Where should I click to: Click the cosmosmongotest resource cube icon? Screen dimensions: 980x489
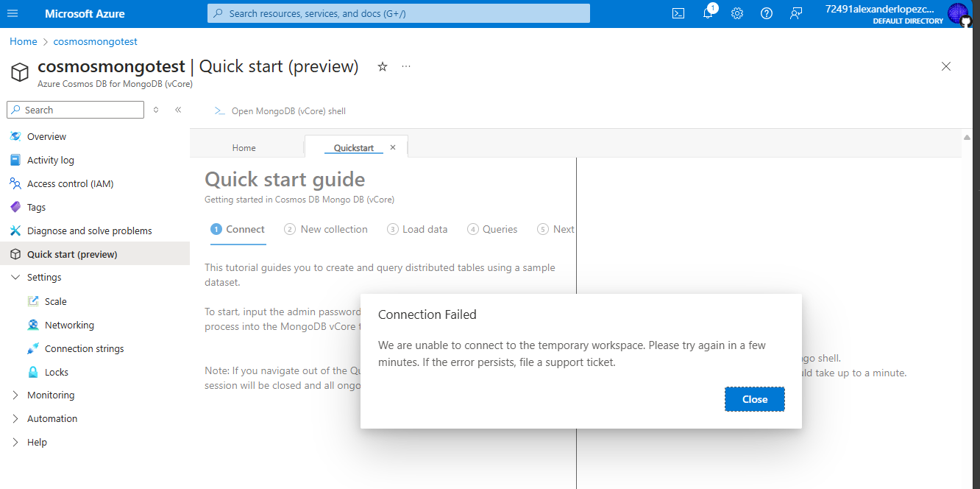point(20,71)
